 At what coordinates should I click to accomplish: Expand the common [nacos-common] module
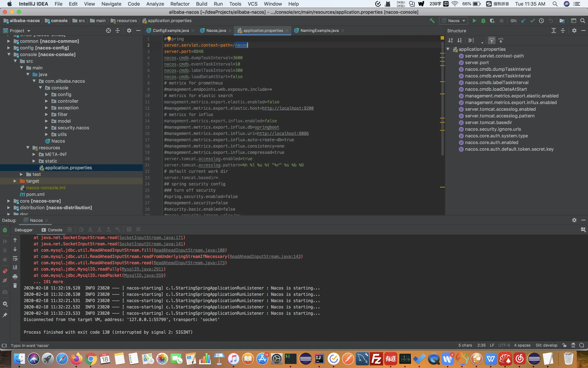tap(9, 41)
